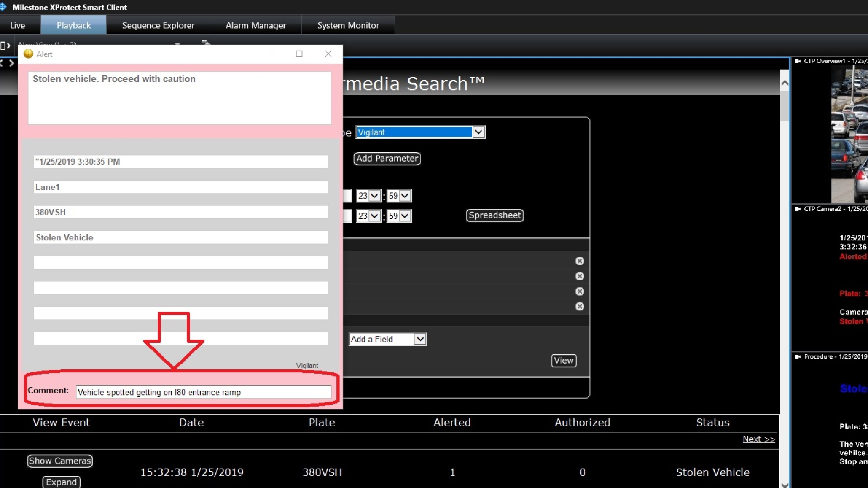Open the Sequence Explorer tab
This screenshot has height=488, width=868.
(158, 25)
